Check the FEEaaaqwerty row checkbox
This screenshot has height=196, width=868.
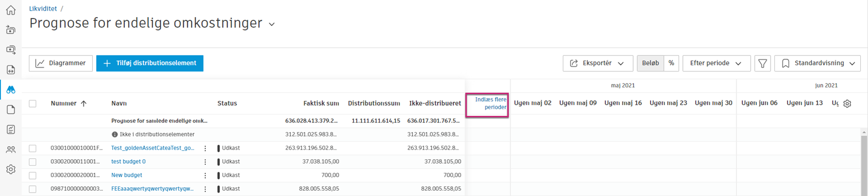pos(33,189)
